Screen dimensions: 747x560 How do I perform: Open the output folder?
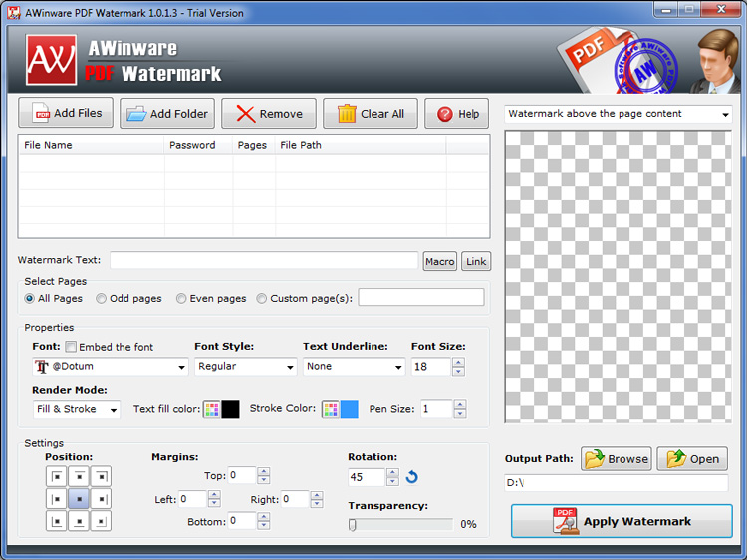[x=692, y=459]
